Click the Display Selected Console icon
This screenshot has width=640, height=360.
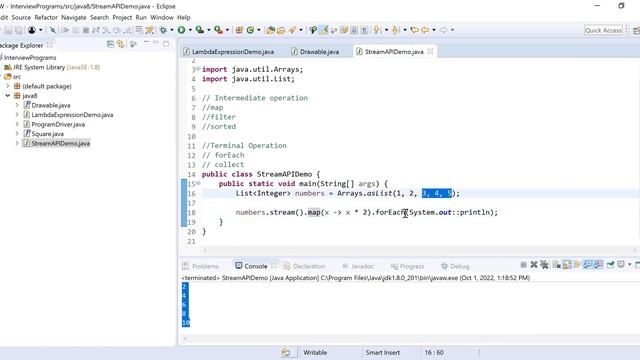coord(621,265)
